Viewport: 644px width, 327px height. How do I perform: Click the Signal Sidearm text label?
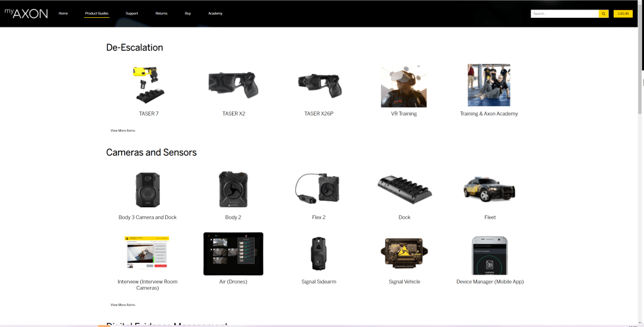click(x=318, y=282)
